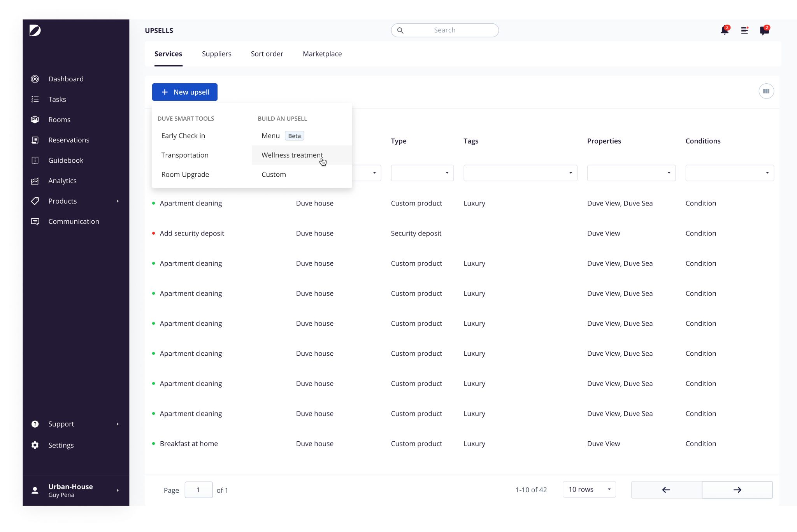This screenshot has width=797, height=532.
Task: Click the Analytics chart icon
Action: pyautogui.click(x=35, y=181)
